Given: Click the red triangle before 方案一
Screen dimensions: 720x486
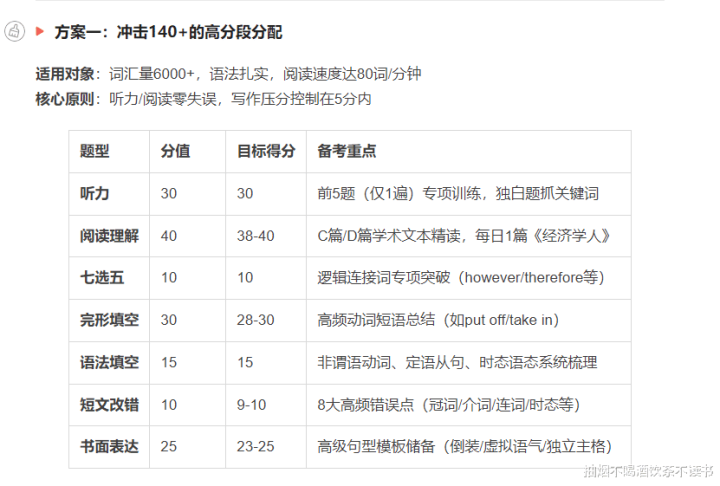Looking at the screenshot, I should coord(40,31).
